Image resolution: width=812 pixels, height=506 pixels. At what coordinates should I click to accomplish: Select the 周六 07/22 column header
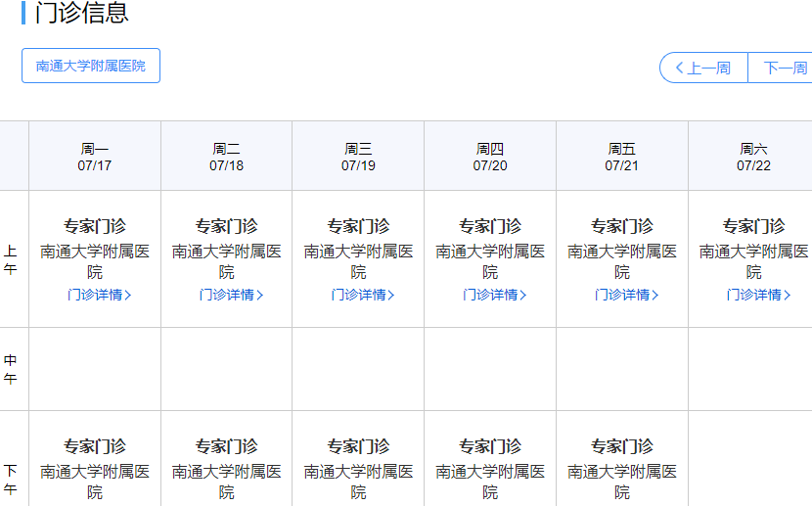click(753, 157)
